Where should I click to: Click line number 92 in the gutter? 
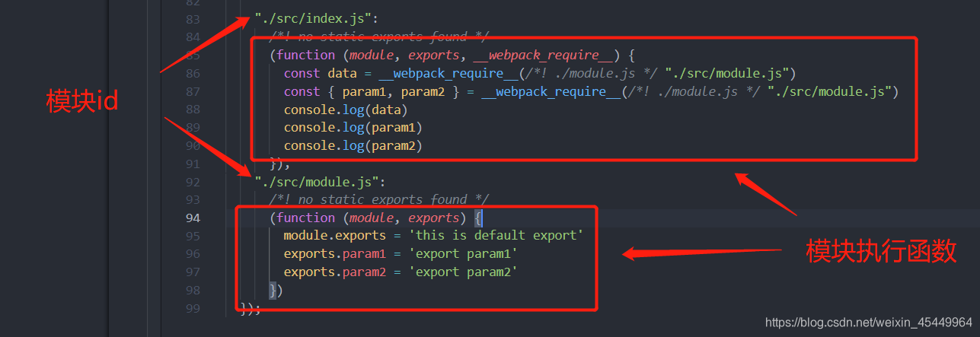tap(192, 182)
